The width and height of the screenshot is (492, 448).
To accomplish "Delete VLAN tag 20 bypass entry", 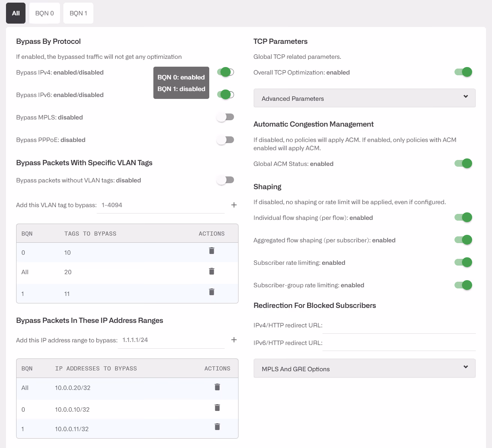I will click(211, 271).
